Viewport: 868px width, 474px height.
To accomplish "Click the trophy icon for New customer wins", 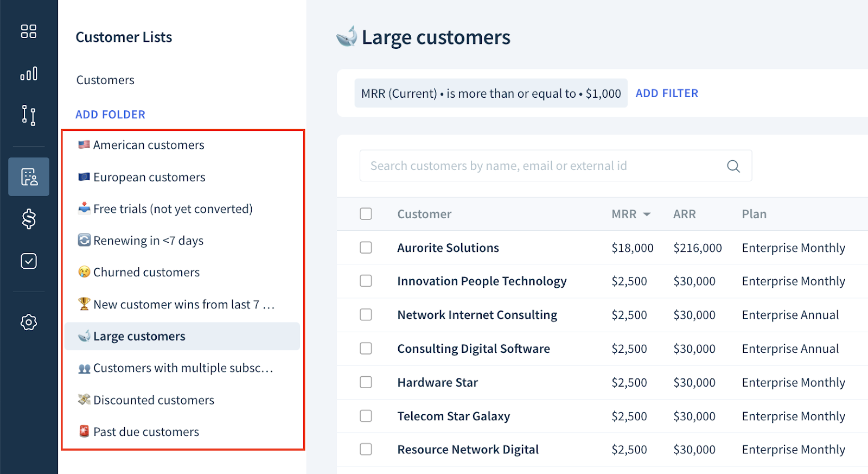I will [84, 304].
